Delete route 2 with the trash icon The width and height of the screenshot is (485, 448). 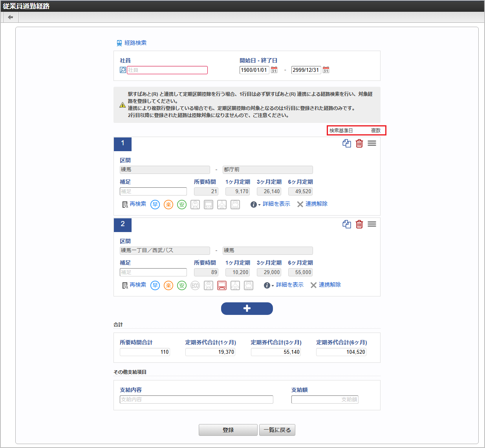pyautogui.click(x=359, y=224)
